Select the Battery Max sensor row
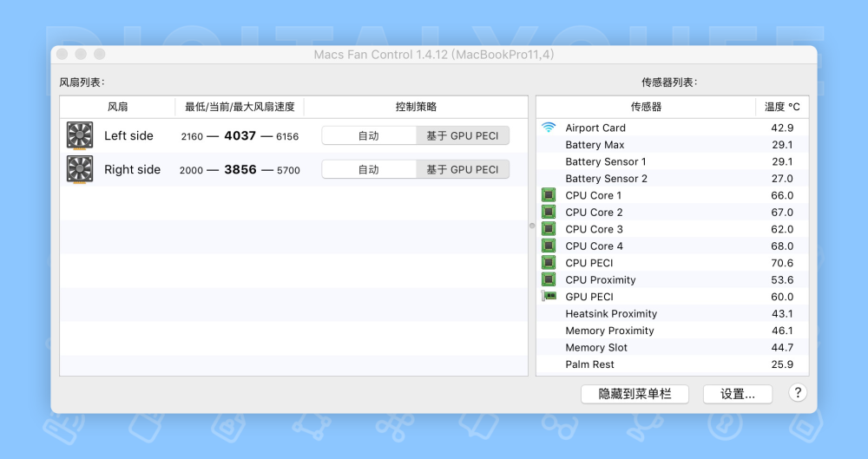 pos(673,145)
